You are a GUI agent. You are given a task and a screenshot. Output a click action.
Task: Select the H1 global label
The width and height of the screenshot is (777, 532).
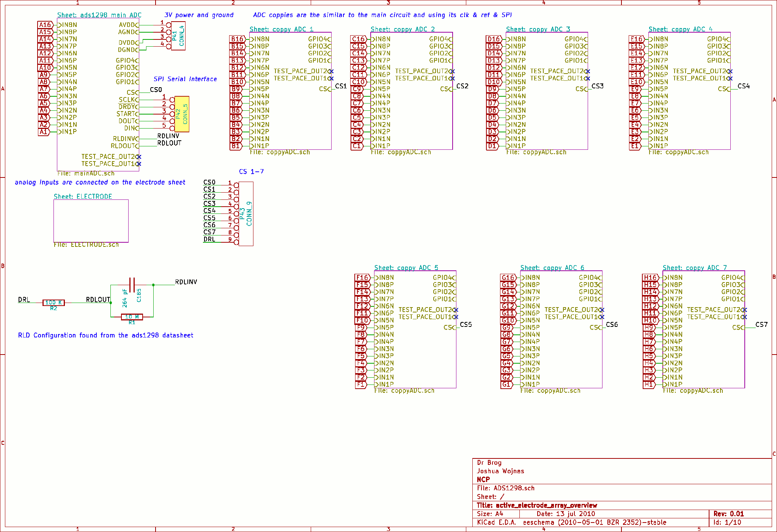coord(649,384)
